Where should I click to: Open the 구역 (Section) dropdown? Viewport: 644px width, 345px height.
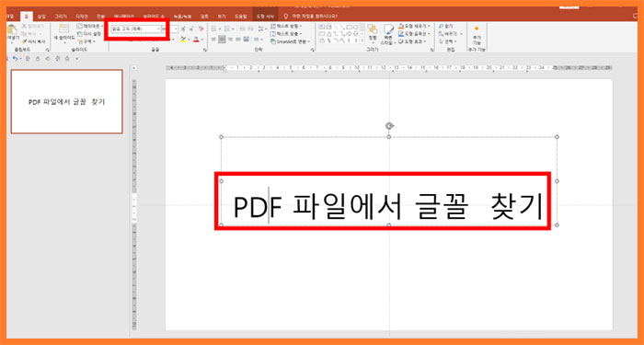pos(86,41)
